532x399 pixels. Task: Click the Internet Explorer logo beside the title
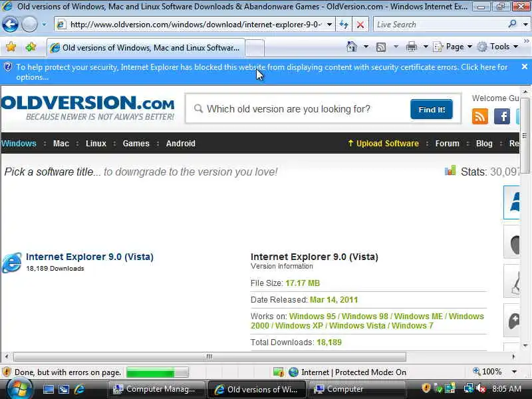pyautogui.click(x=12, y=262)
